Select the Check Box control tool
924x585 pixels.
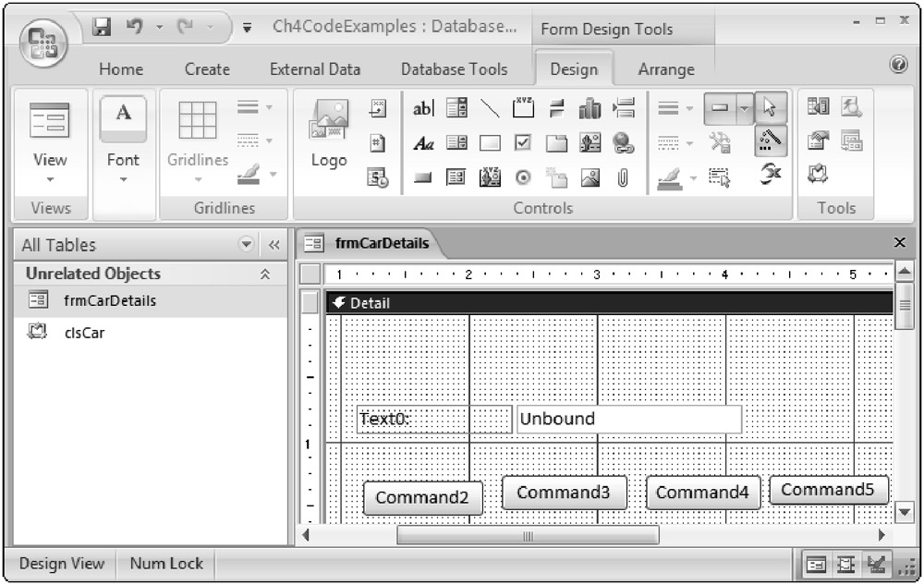(523, 143)
